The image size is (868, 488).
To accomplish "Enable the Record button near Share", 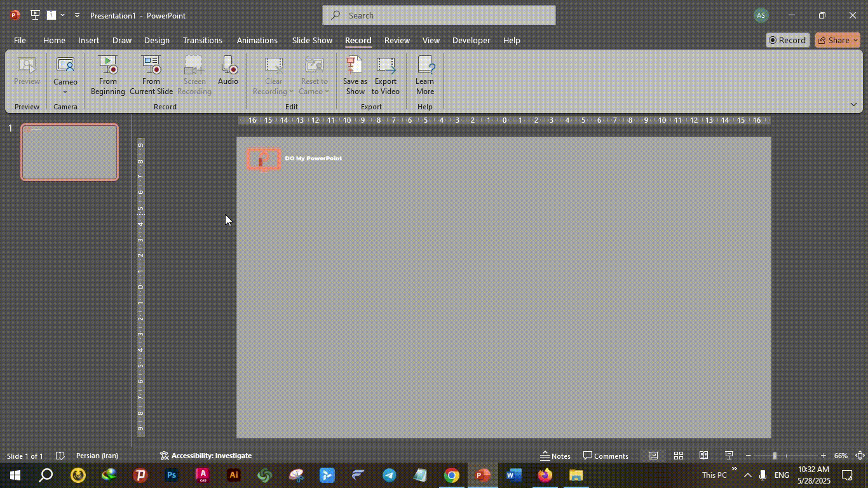I will tap(787, 40).
